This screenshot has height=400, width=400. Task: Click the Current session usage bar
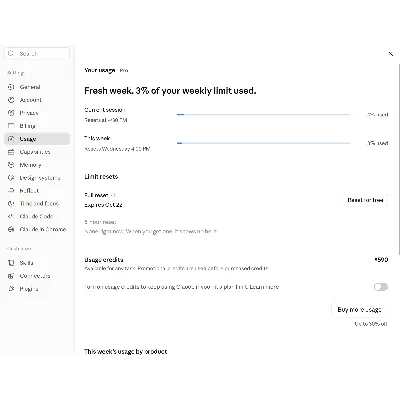[x=263, y=114]
